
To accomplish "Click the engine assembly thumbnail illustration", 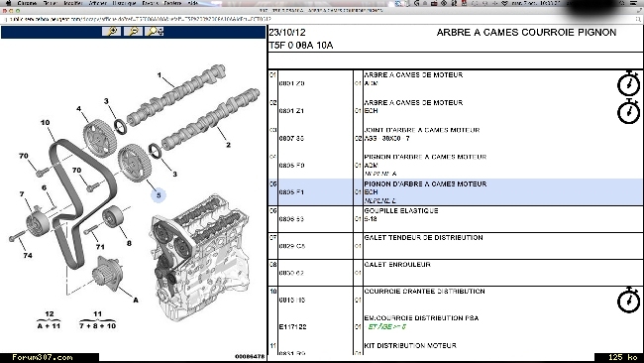I will (199, 258).
